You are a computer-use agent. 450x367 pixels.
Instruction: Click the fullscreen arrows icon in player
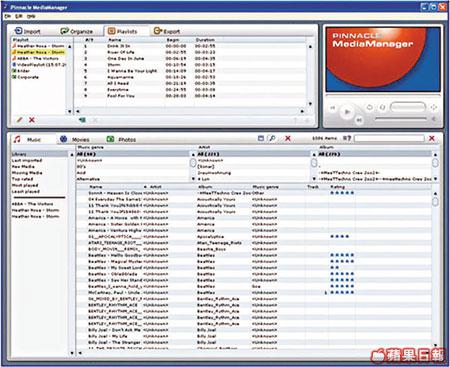[x=433, y=107]
